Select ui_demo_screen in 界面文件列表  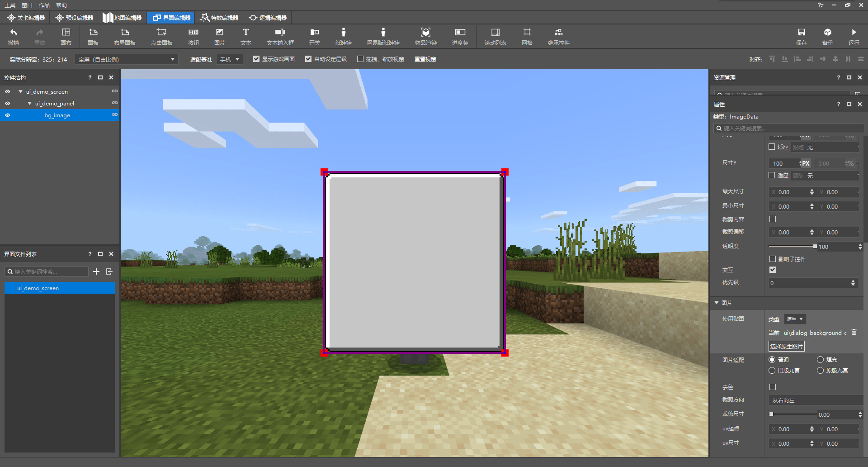coord(60,288)
